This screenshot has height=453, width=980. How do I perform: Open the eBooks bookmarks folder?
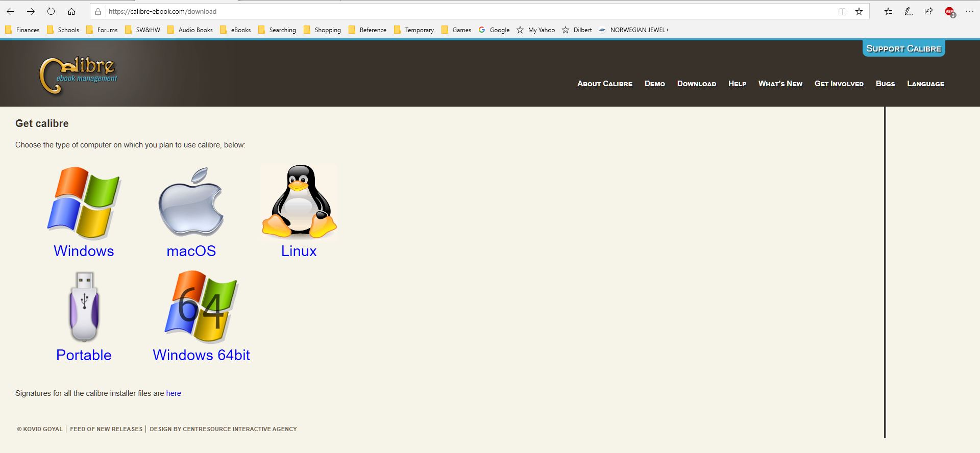tap(235, 30)
